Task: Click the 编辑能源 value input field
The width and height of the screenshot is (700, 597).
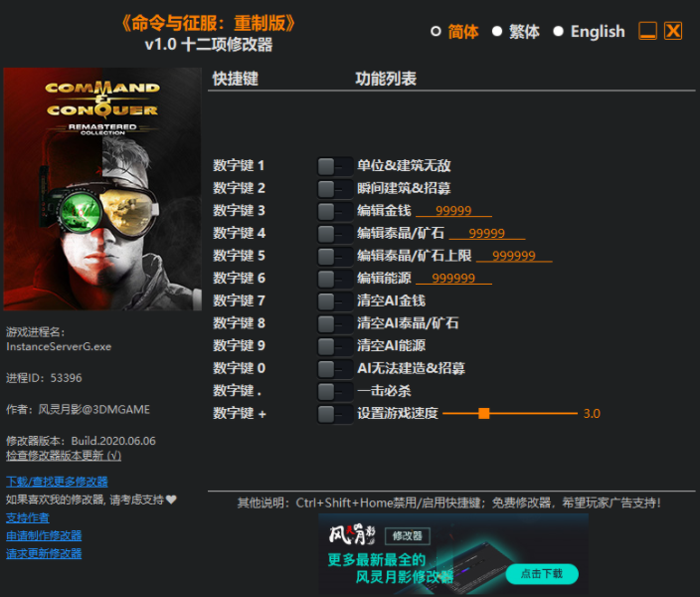Action: [x=453, y=279]
